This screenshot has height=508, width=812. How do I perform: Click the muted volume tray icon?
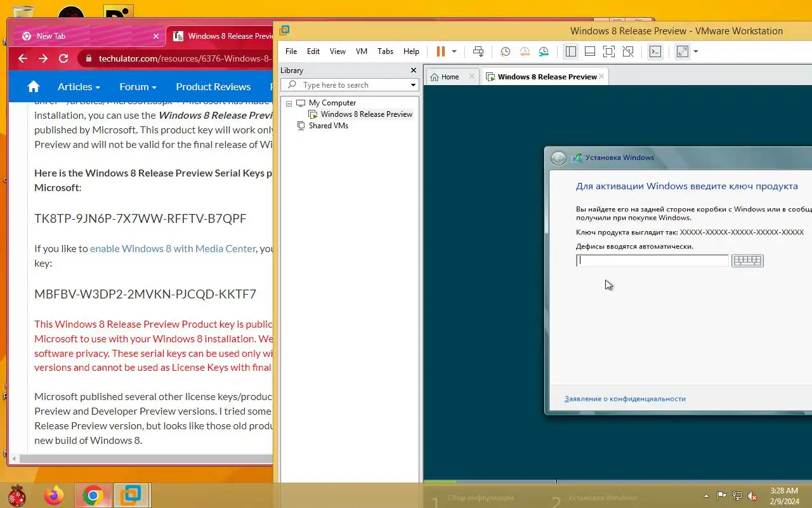click(752, 496)
